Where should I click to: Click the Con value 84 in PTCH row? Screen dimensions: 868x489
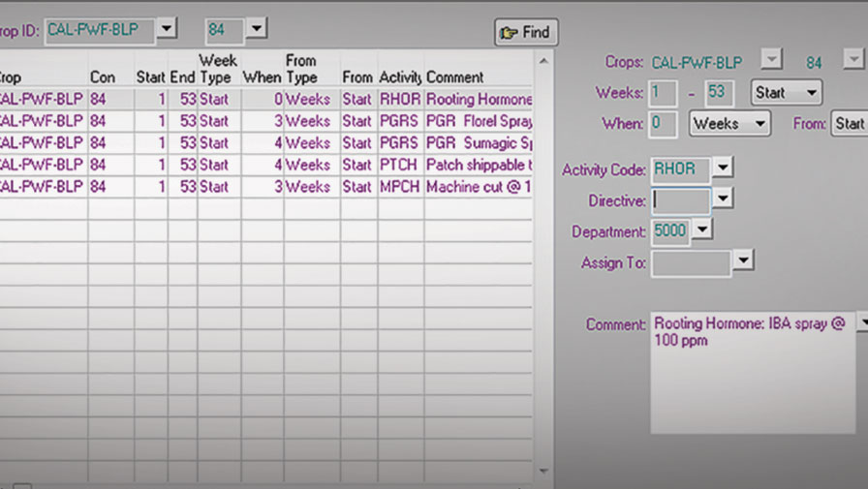tap(110, 165)
